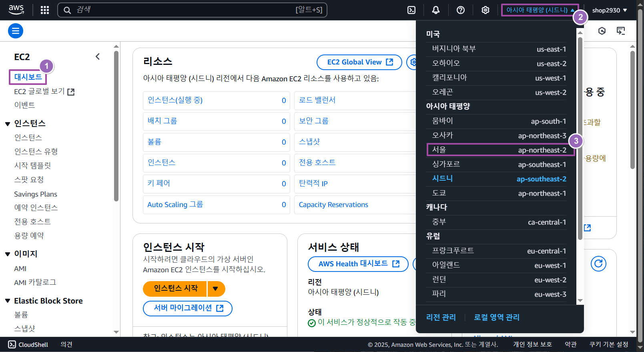Select 오하이오 us-east-2 region
644x352 pixels.
(x=499, y=63)
